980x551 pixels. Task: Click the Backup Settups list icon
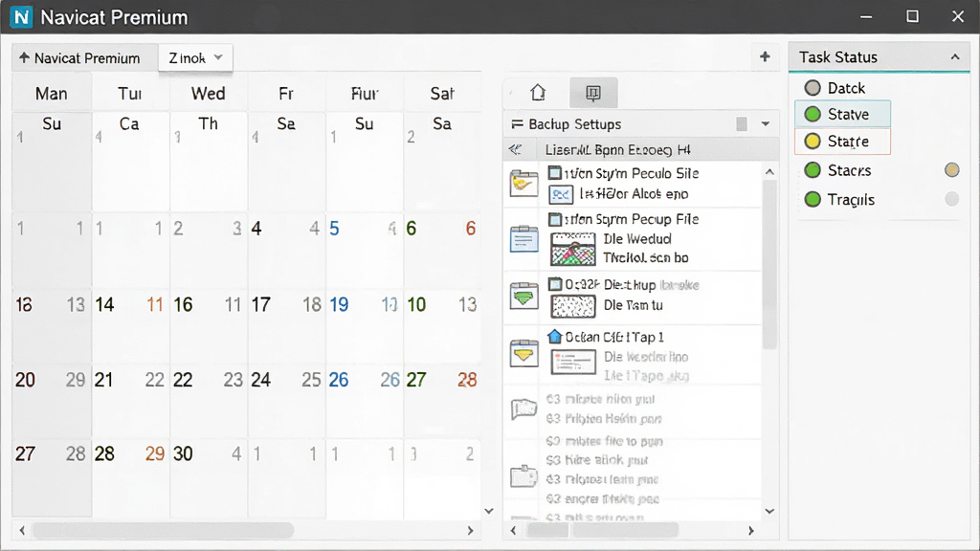pyautogui.click(x=517, y=124)
